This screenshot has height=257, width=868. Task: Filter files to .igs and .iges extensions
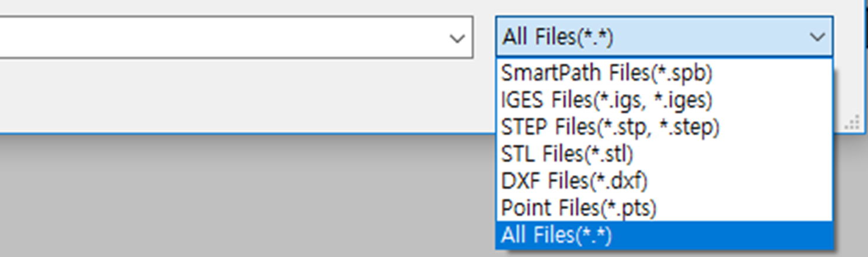point(606,100)
